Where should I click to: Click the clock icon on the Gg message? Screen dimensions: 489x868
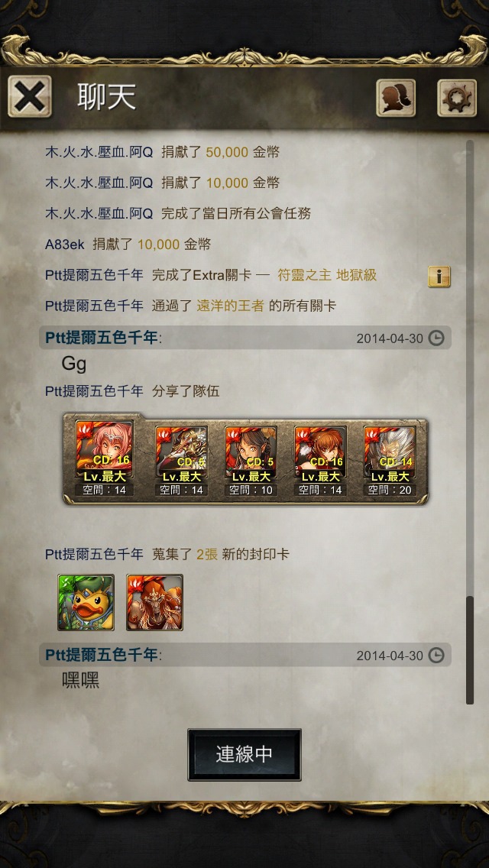click(x=436, y=338)
